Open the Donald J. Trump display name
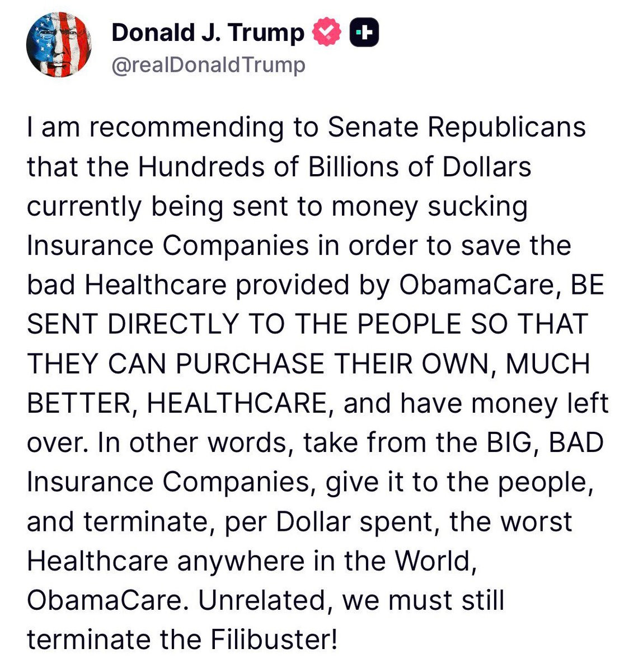This screenshot has width=643, height=672. (x=208, y=32)
